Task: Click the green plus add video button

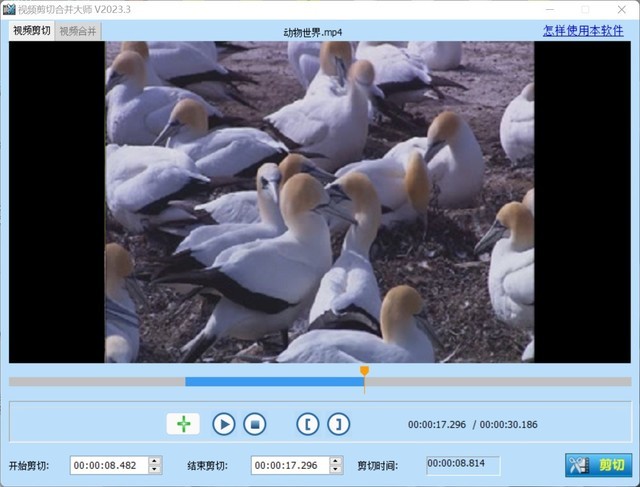Action: (x=183, y=424)
